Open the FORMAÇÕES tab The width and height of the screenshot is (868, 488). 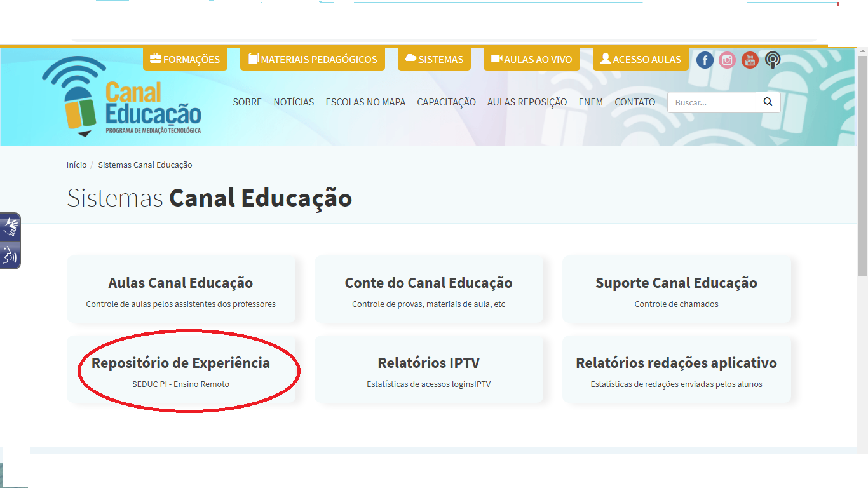click(185, 59)
